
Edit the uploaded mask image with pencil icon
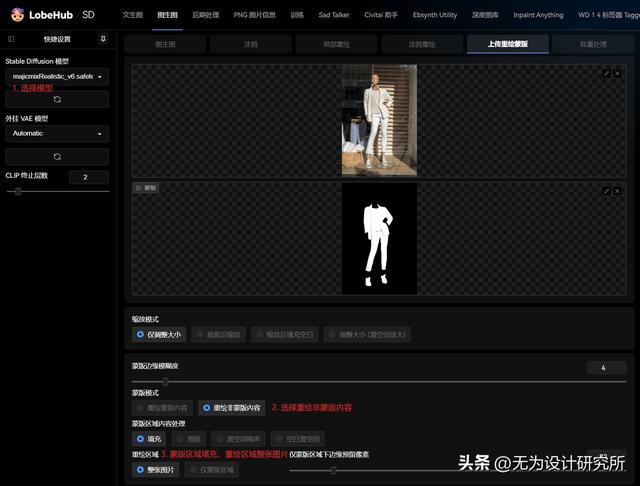click(x=606, y=190)
